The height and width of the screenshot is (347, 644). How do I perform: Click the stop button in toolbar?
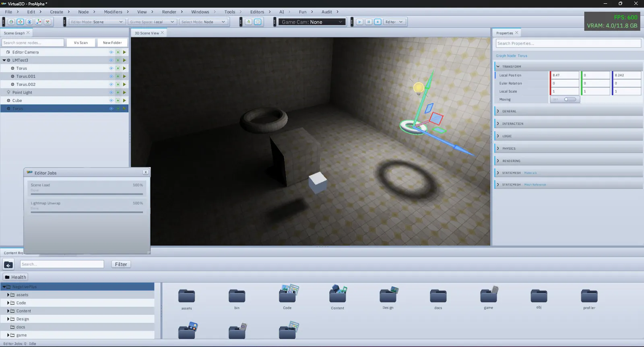click(378, 22)
